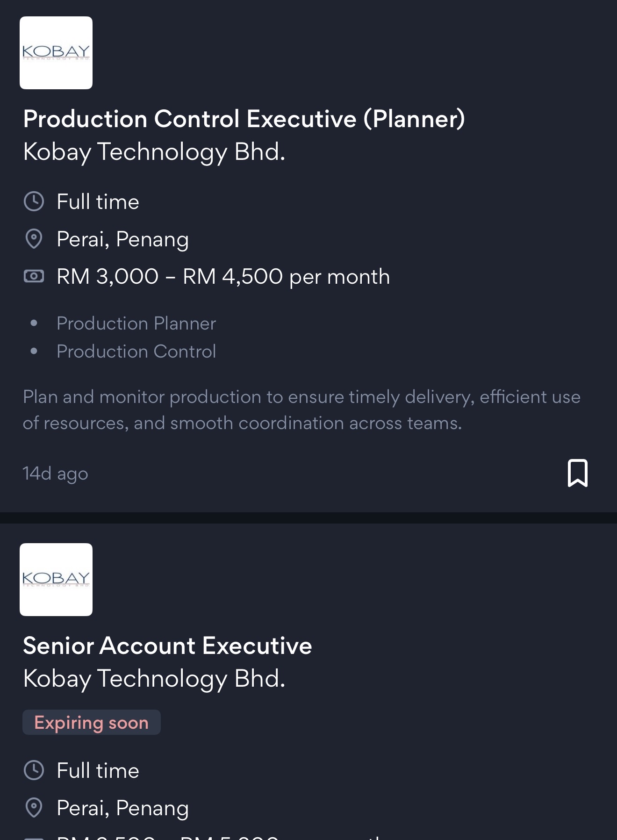
Task: Open the Plan and monitor production description
Action: [302, 409]
